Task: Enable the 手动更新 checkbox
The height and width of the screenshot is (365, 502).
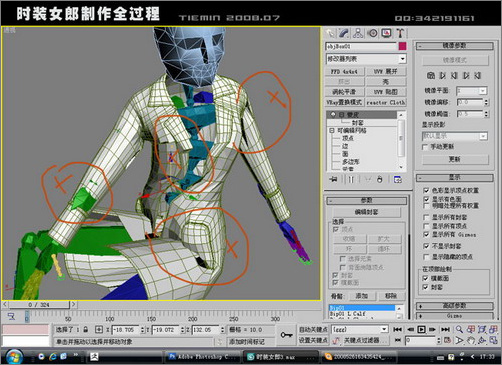Action: (425, 147)
